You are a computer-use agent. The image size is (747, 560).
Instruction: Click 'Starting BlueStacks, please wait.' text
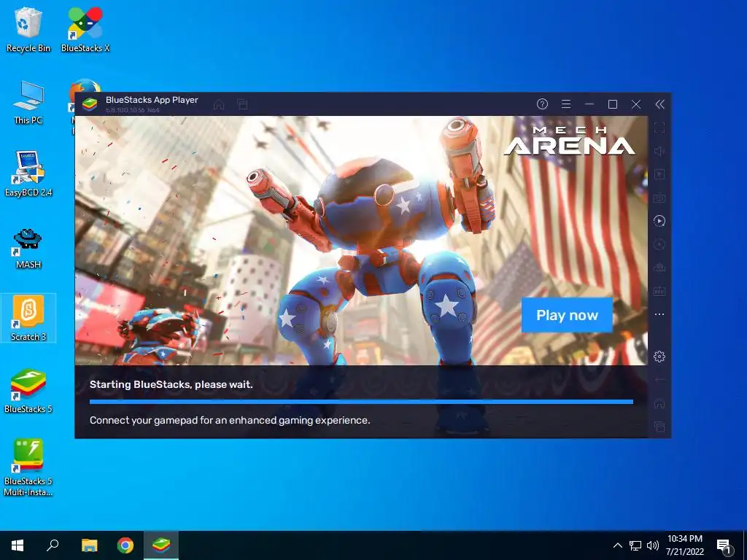171,384
